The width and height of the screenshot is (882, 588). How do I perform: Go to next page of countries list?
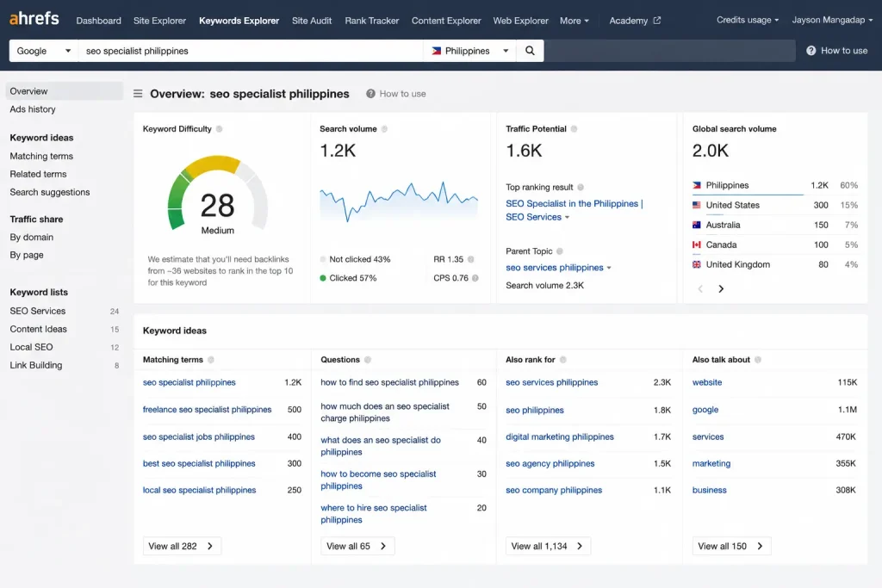[721, 289]
